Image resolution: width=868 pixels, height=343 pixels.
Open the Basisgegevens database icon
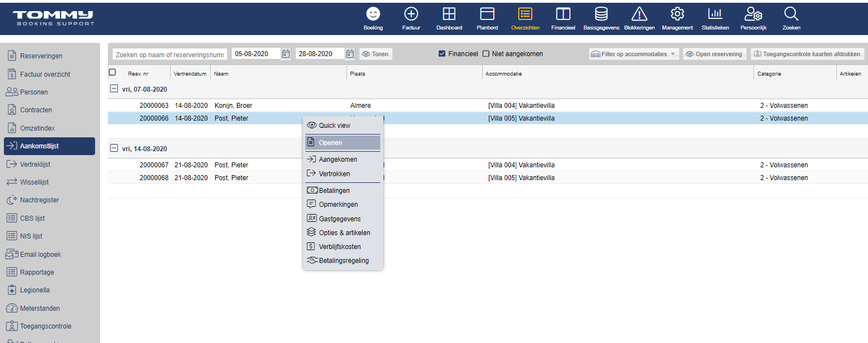click(601, 14)
